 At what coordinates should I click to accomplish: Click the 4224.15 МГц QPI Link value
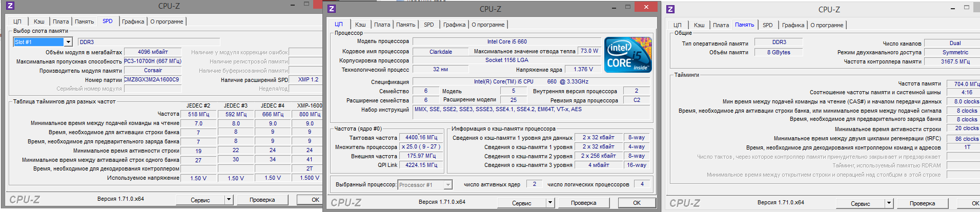(421, 165)
